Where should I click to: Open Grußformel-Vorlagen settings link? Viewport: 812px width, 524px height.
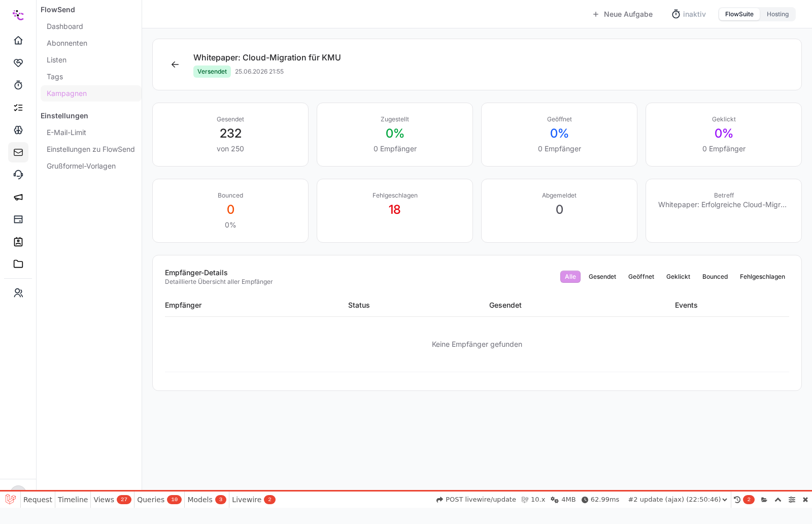[81, 166]
